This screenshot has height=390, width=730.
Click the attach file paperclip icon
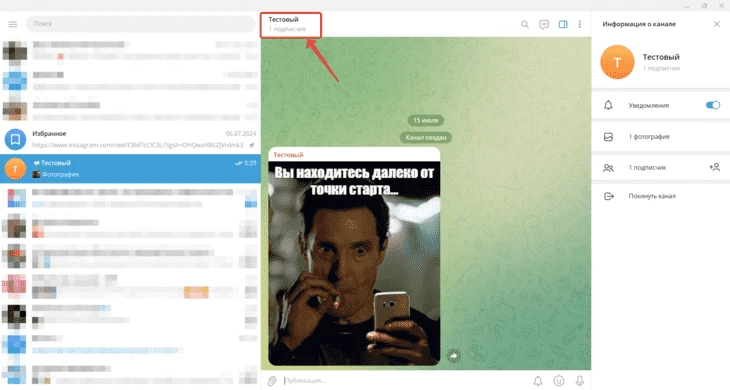point(272,381)
